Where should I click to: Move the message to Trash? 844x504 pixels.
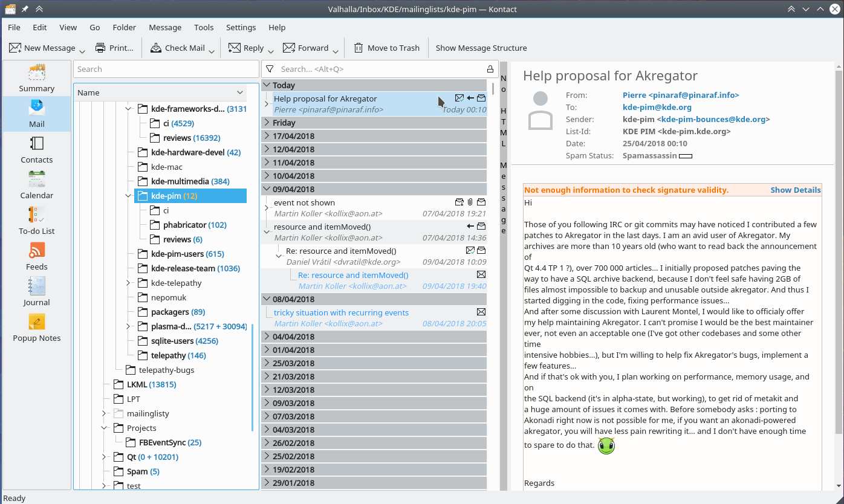click(386, 48)
